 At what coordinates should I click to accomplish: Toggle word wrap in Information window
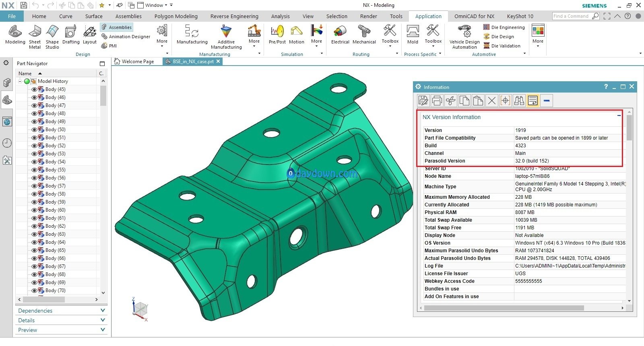[x=533, y=101]
